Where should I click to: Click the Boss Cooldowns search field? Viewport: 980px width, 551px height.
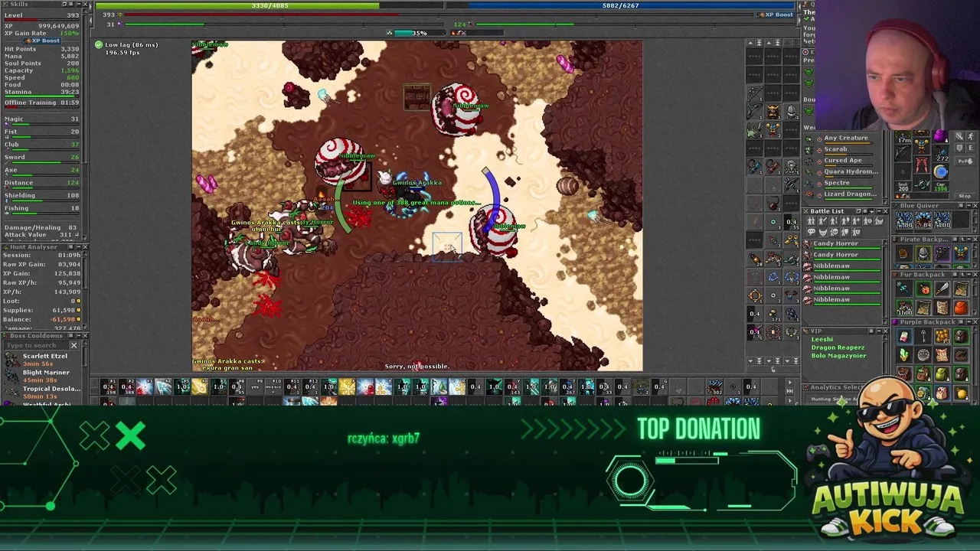[x=36, y=345]
